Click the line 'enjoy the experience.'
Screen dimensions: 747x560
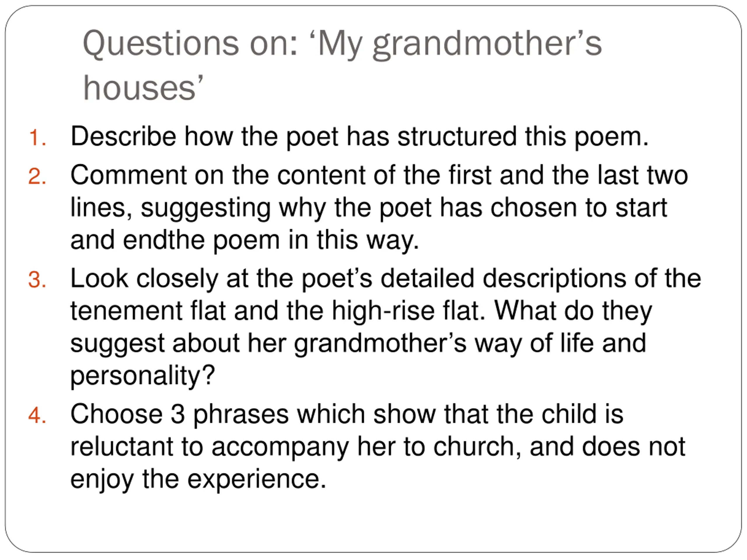pyautogui.click(x=198, y=479)
